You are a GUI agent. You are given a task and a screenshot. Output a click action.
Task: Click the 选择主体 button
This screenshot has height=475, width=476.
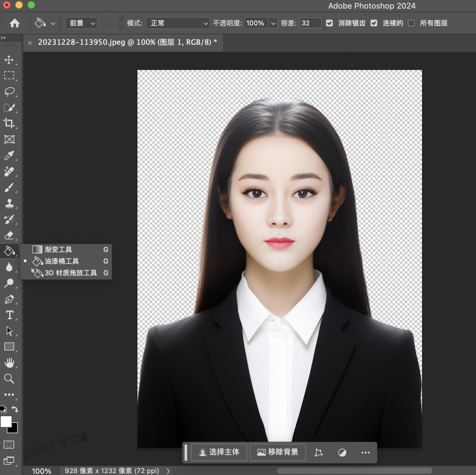coord(219,452)
